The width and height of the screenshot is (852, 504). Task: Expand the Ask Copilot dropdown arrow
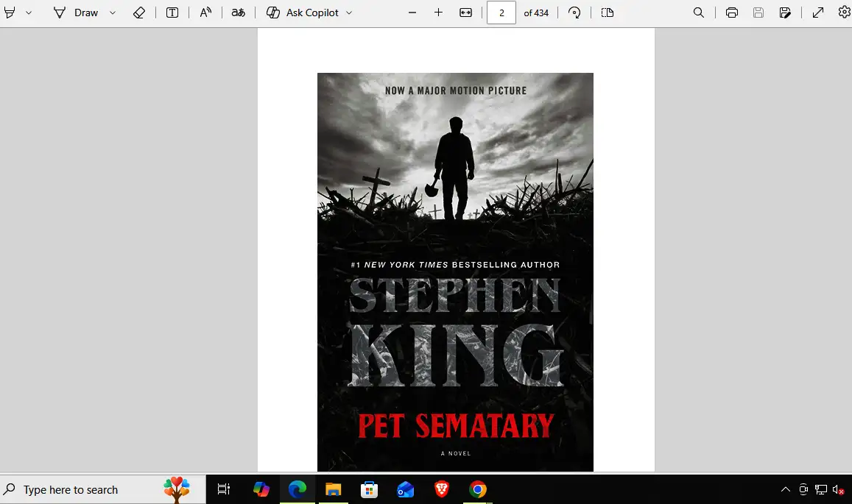pyautogui.click(x=349, y=13)
